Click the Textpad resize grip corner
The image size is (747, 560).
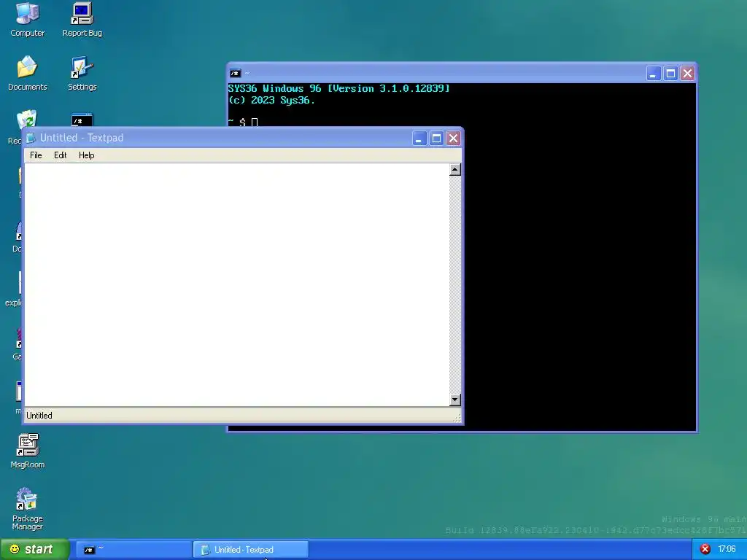[457, 418]
